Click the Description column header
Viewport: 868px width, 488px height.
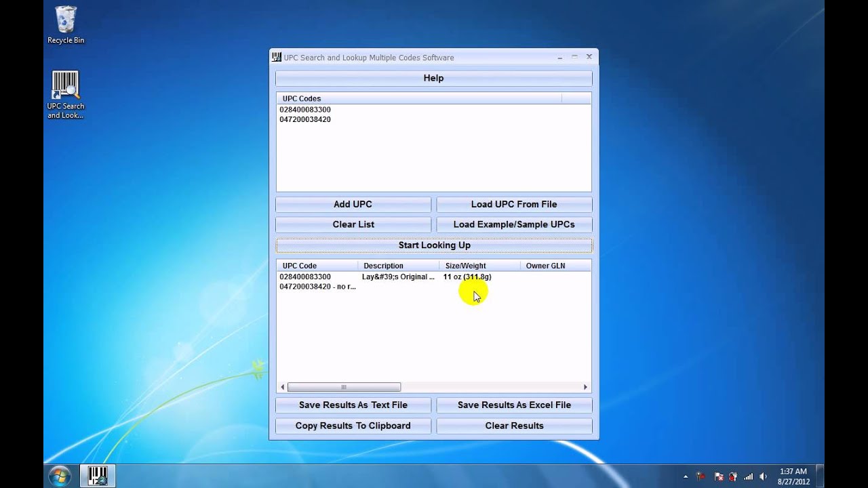click(x=398, y=266)
